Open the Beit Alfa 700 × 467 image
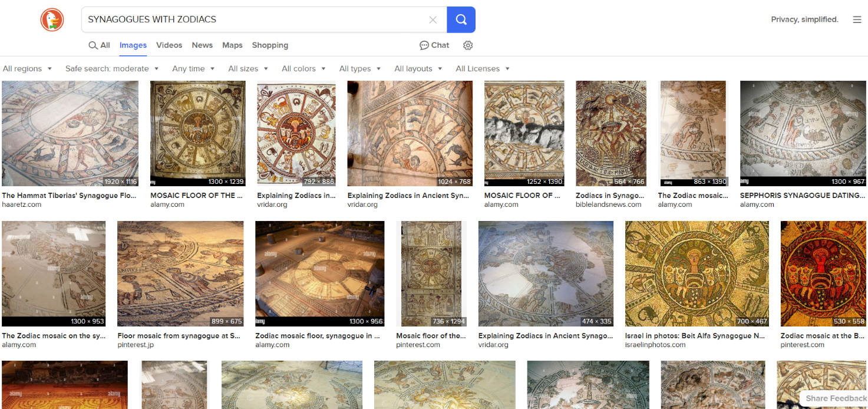The height and width of the screenshot is (409, 868). click(x=697, y=274)
